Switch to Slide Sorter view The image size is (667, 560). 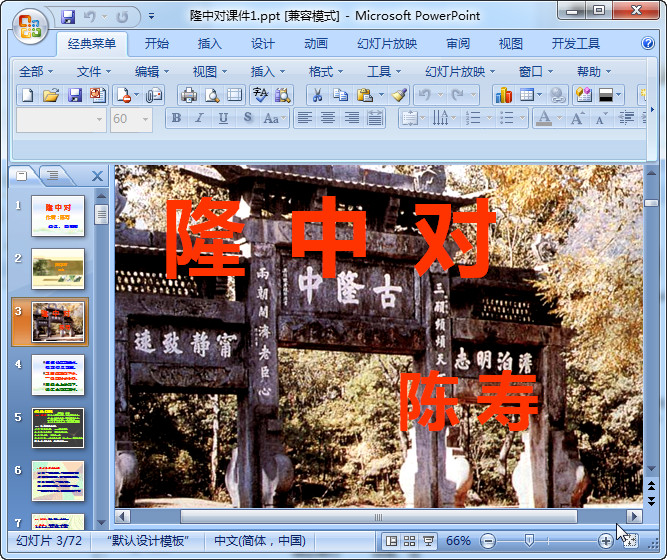[x=409, y=541]
